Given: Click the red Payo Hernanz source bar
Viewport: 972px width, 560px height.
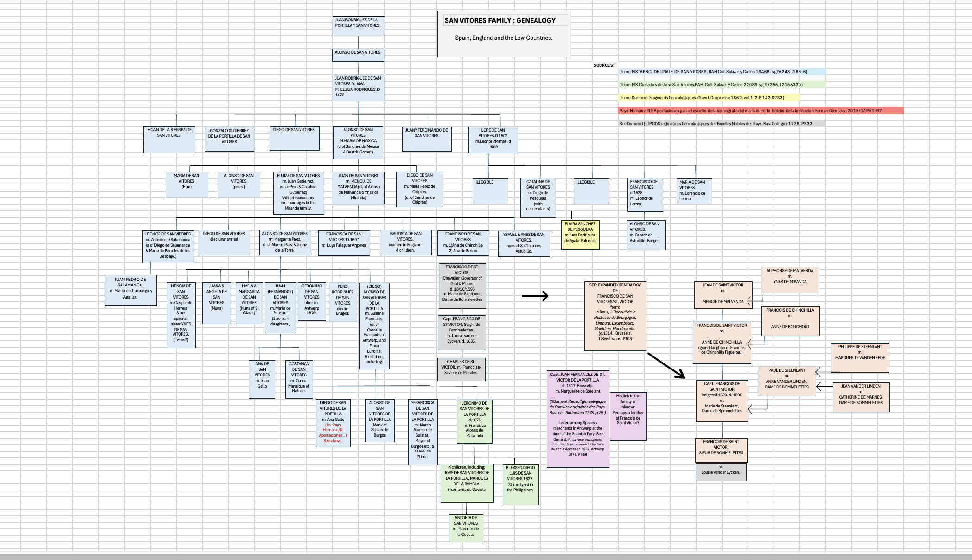Looking at the screenshot, I should point(761,111).
